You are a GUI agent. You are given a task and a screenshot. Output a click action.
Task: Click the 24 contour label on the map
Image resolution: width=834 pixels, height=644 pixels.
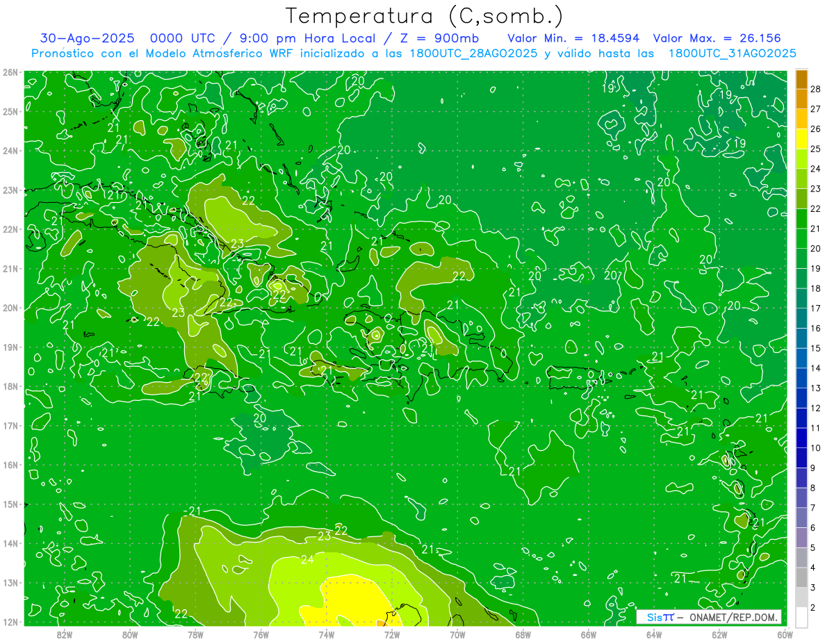pyautogui.click(x=307, y=560)
